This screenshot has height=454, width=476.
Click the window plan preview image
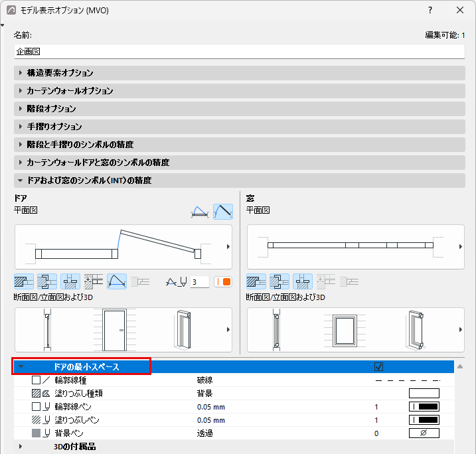point(356,247)
